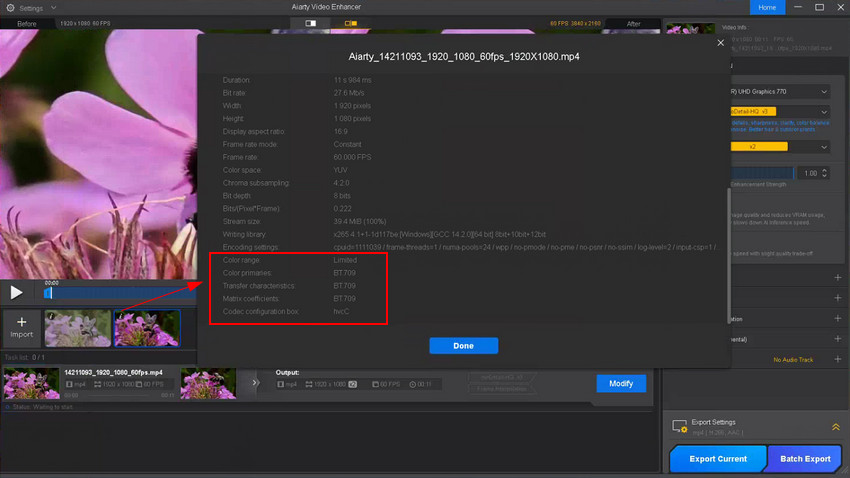Select the After preview label
850x478 pixels.
point(633,24)
